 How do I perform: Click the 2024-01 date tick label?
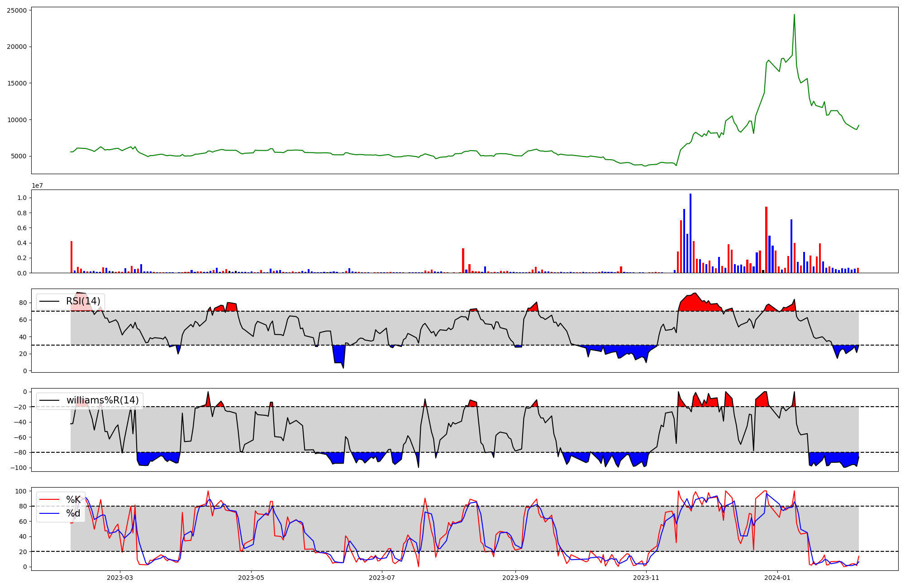click(x=777, y=578)
